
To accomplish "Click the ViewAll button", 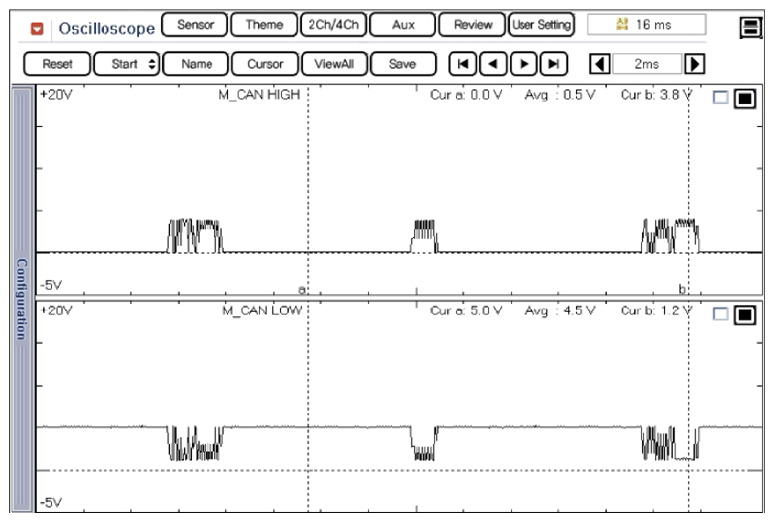I will 333,64.
